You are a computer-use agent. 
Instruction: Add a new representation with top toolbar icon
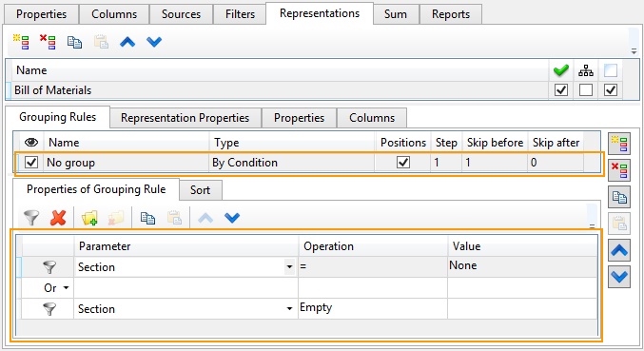click(x=21, y=42)
